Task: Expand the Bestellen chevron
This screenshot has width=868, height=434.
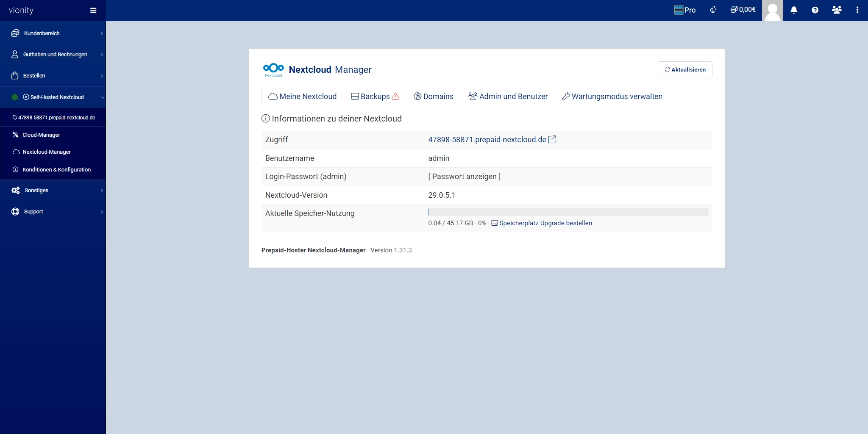Action: [x=102, y=76]
